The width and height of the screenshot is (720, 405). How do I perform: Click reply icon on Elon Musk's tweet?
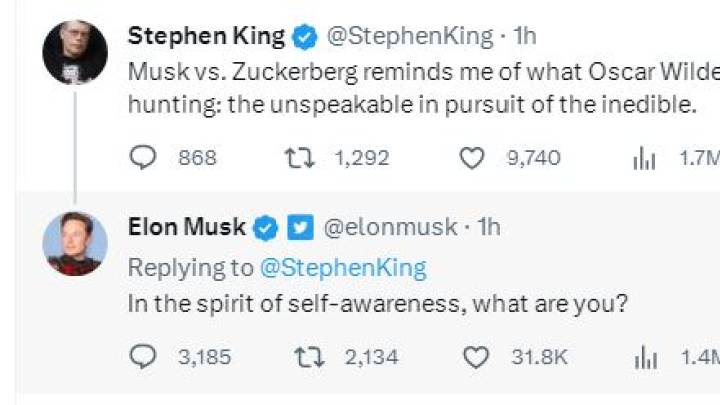click(143, 357)
